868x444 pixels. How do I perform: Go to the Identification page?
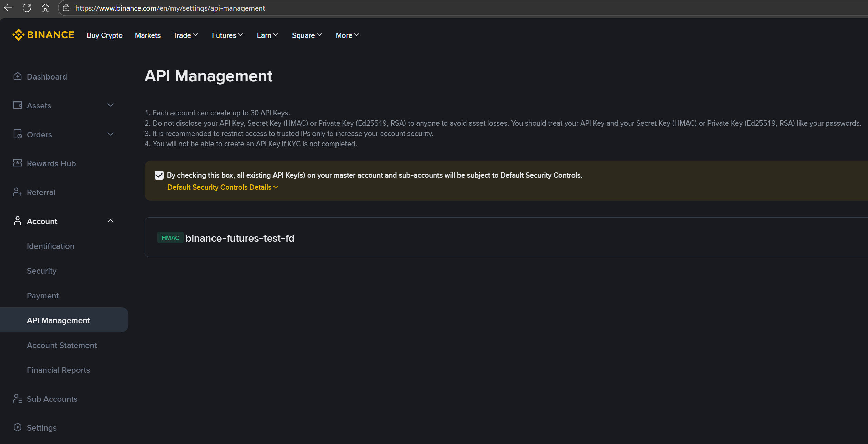50,246
